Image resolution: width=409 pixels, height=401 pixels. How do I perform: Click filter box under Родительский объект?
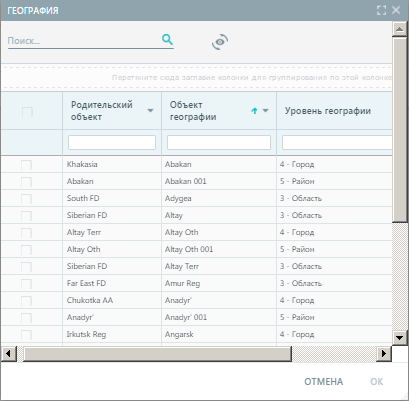(112, 142)
